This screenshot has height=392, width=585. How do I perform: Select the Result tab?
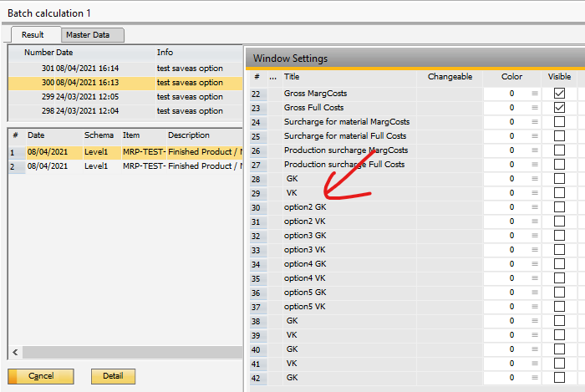tap(34, 34)
